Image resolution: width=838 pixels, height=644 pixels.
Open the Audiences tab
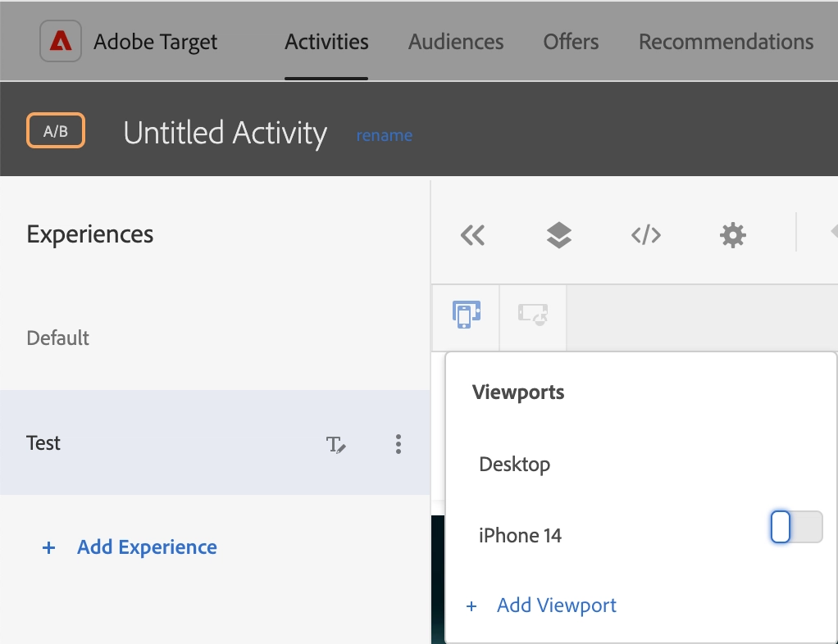(456, 42)
